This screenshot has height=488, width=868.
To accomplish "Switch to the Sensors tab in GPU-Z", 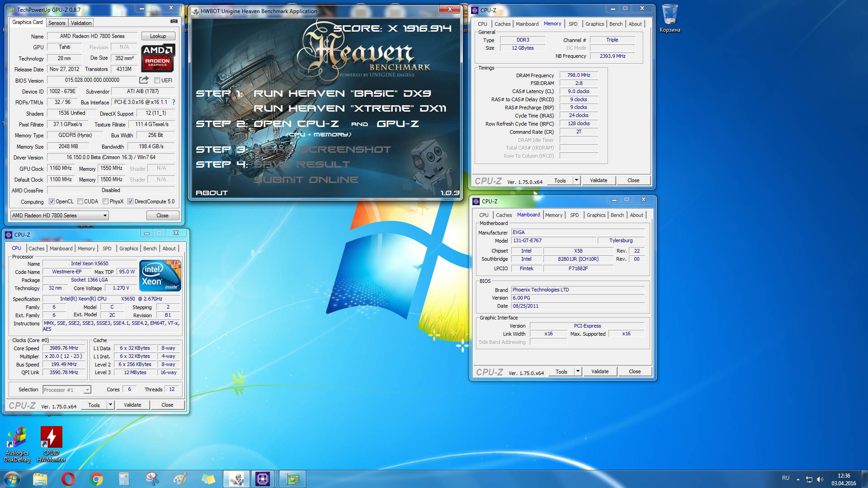I will [x=57, y=23].
